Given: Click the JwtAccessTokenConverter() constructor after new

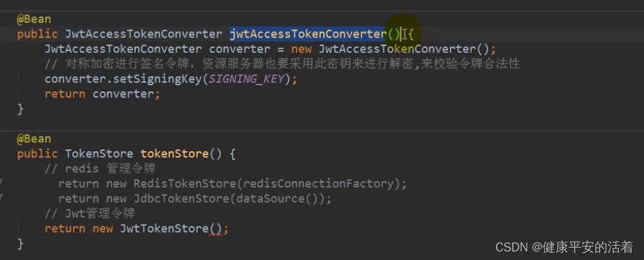Looking at the screenshot, I should 404,50.
